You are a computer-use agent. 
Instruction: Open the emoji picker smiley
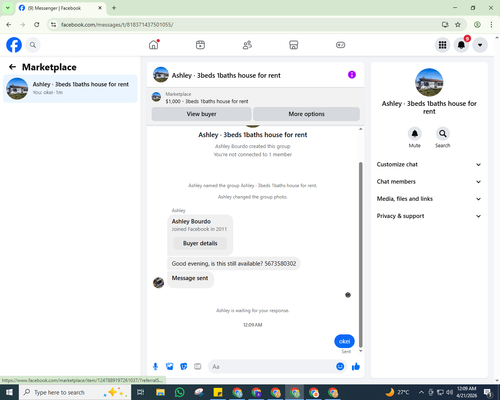click(340, 367)
